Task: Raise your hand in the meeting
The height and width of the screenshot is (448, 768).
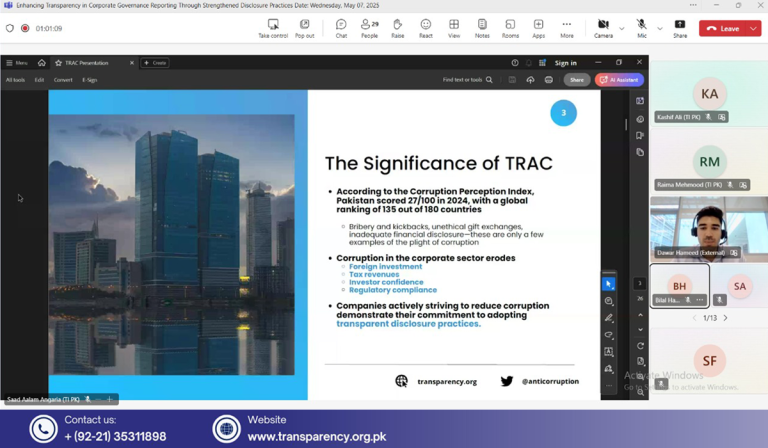Action: click(397, 28)
